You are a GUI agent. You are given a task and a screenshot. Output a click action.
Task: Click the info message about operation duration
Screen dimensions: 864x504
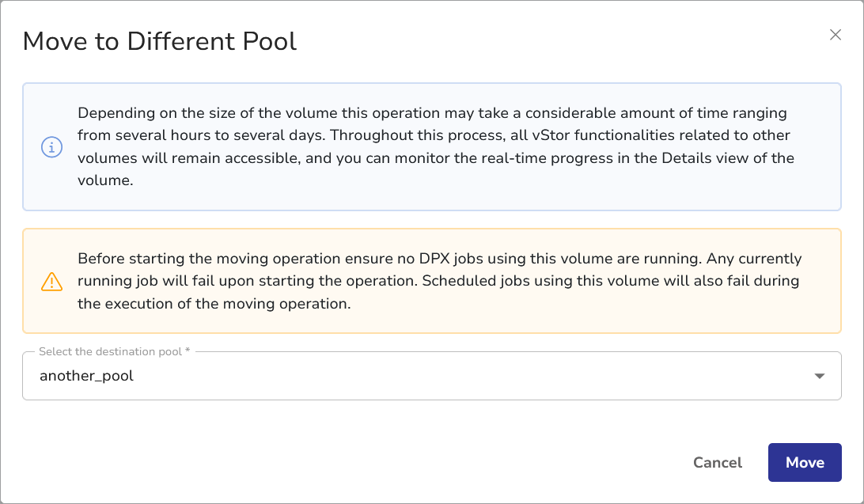click(435, 147)
